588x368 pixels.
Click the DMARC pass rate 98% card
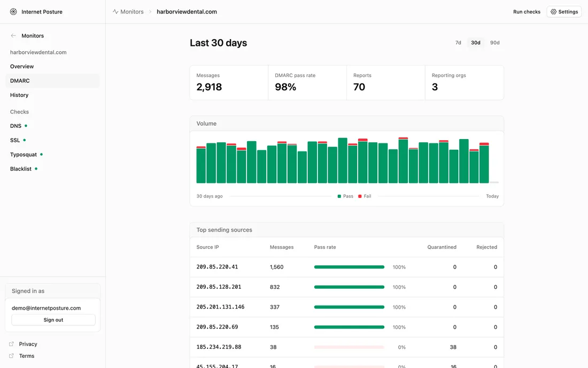[307, 82]
